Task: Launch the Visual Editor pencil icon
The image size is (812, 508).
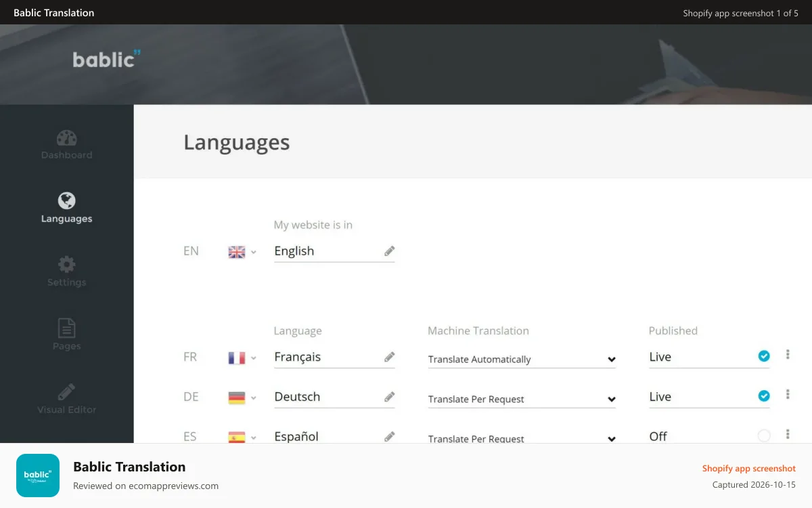Action: pyautogui.click(x=66, y=391)
